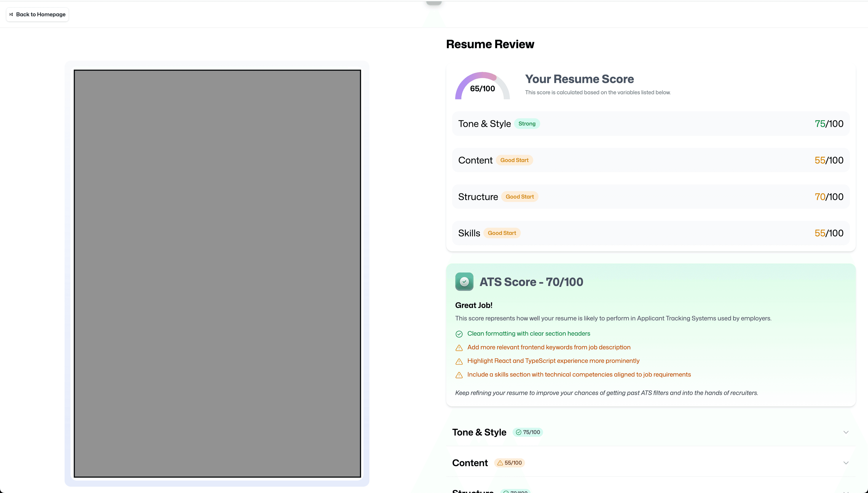Viewport: 868px width, 493px height.
Task: Click the check icon in Tone & Style 75/100 badge
Action: click(x=519, y=432)
